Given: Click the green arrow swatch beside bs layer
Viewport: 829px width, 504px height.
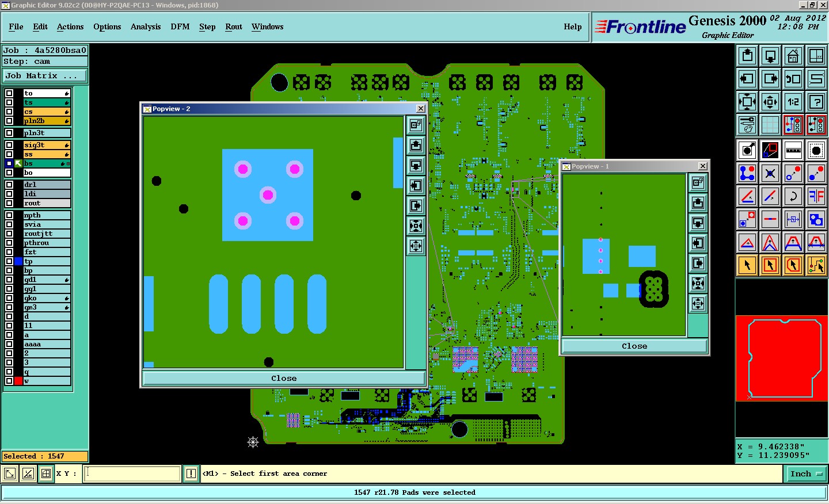Looking at the screenshot, I should [x=18, y=163].
